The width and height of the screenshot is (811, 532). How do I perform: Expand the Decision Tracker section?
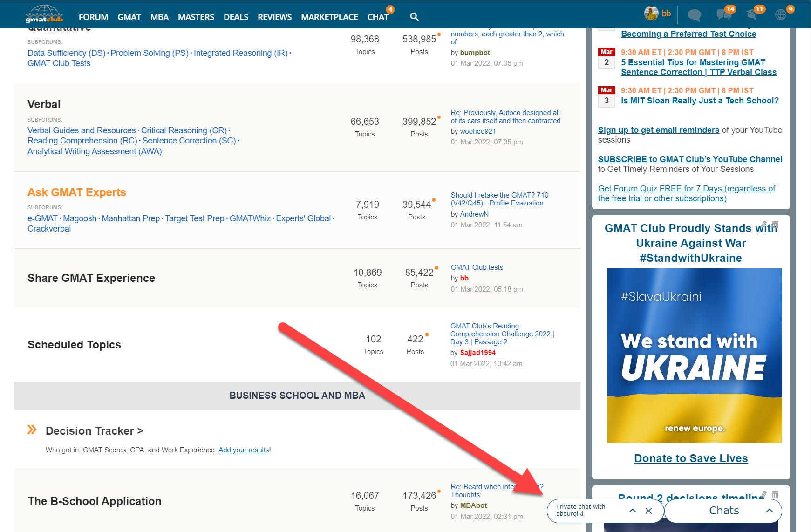coord(94,431)
